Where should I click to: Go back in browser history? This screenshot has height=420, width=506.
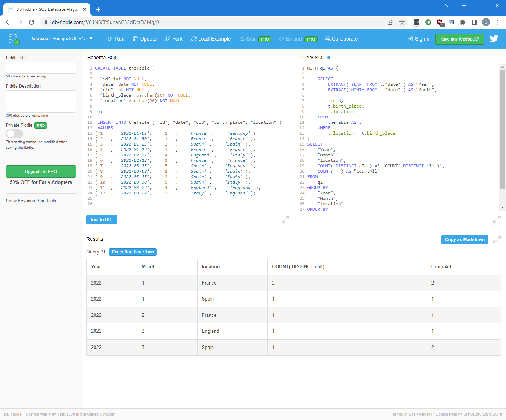click(x=8, y=22)
